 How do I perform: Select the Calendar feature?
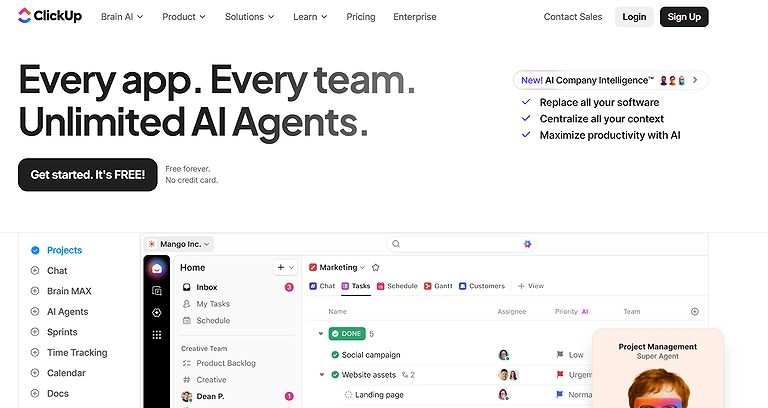(66, 373)
